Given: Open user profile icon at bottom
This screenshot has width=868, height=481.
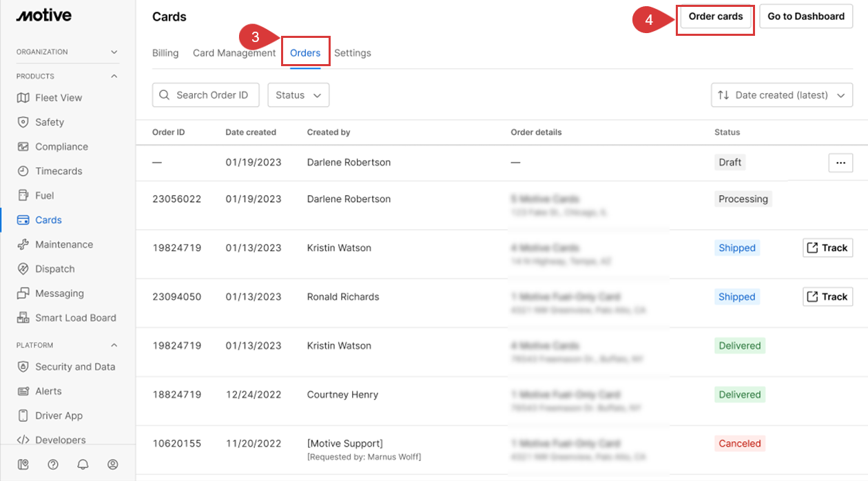Looking at the screenshot, I should [x=113, y=464].
